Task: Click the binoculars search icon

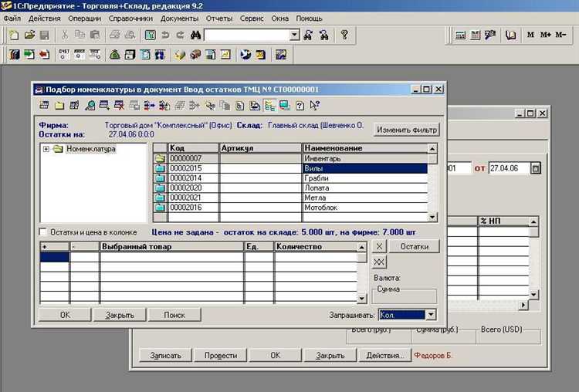Action: pos(195,35)
